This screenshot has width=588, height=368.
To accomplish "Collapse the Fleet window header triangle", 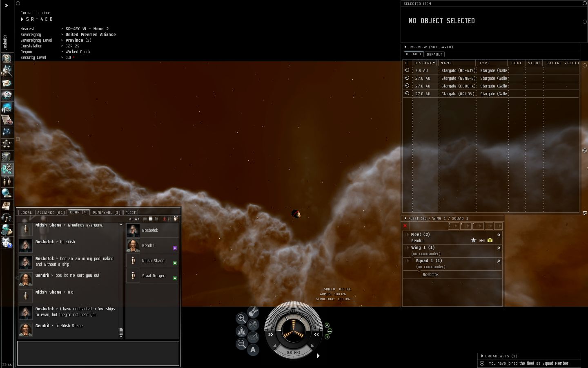I will [x=405, y=218].
